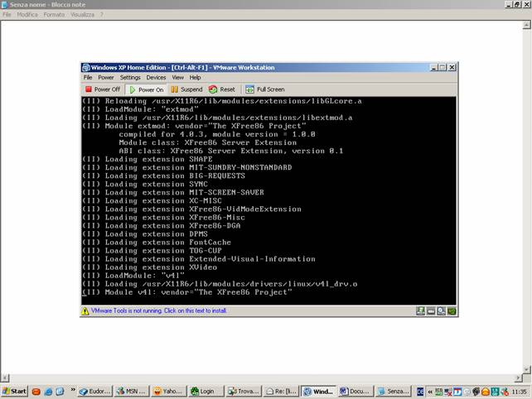Click the orange tray icon
The height and width of the screenshot is (399, 532).
click(x=486, y=392)
